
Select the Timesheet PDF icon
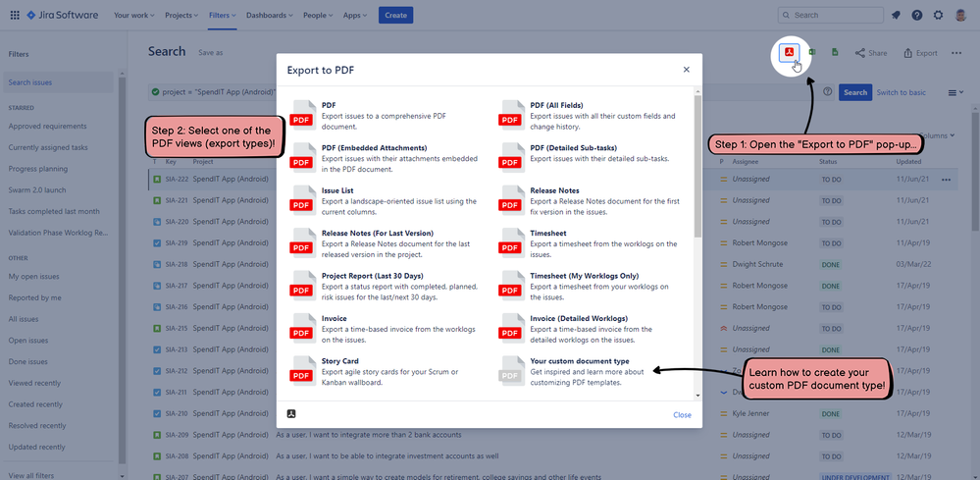(510, 241)
